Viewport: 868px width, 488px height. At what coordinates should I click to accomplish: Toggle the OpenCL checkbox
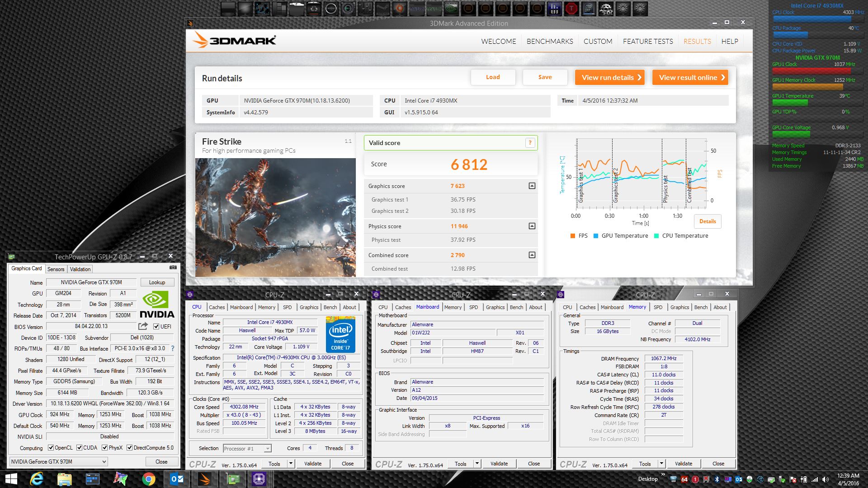click(51, 448)
